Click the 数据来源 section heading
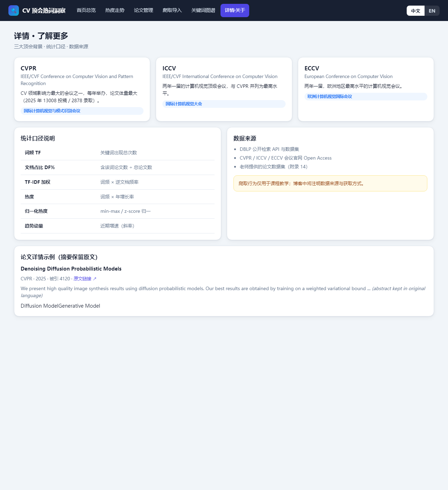 245,138
